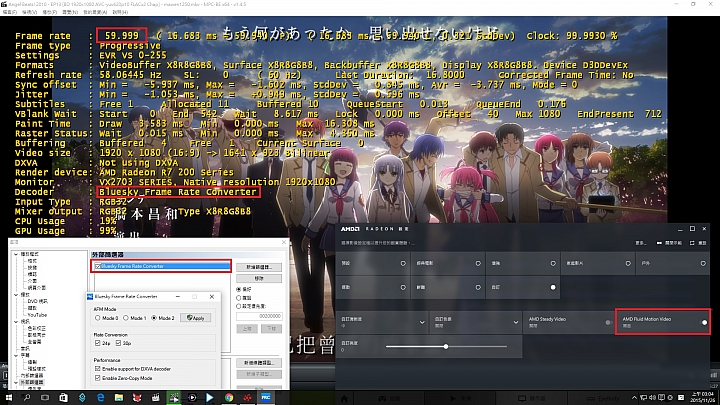Click 更多... in Radeon Settings header
The width and height of the screenshot is (720, 405).
[x=641, y=243]
